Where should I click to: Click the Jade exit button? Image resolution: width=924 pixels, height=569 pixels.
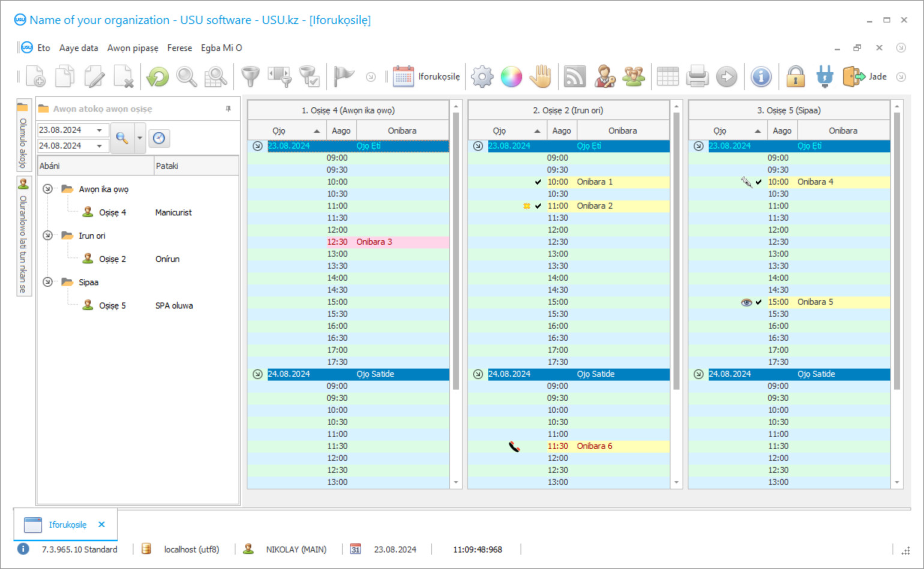[865, 77]
